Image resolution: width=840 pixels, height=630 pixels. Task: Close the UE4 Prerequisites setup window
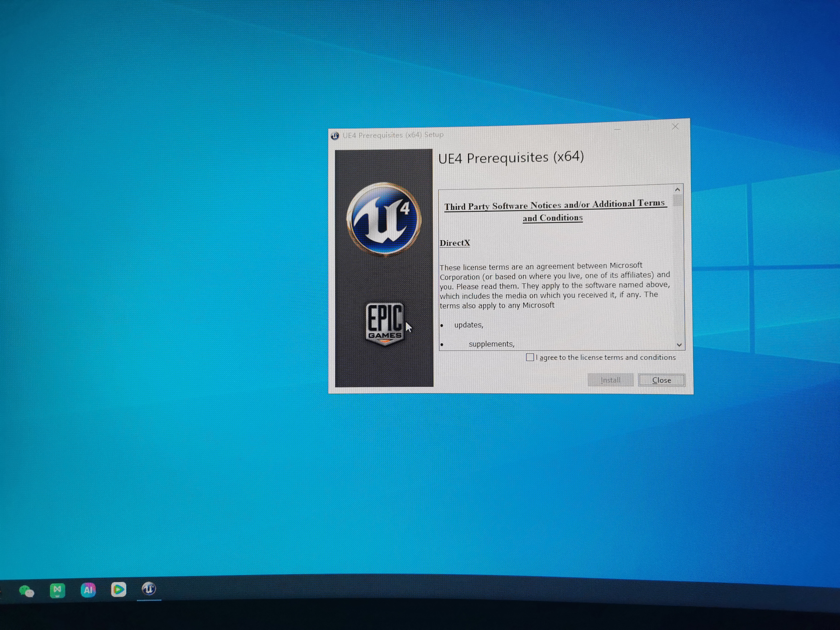click(x=675, y=126)
